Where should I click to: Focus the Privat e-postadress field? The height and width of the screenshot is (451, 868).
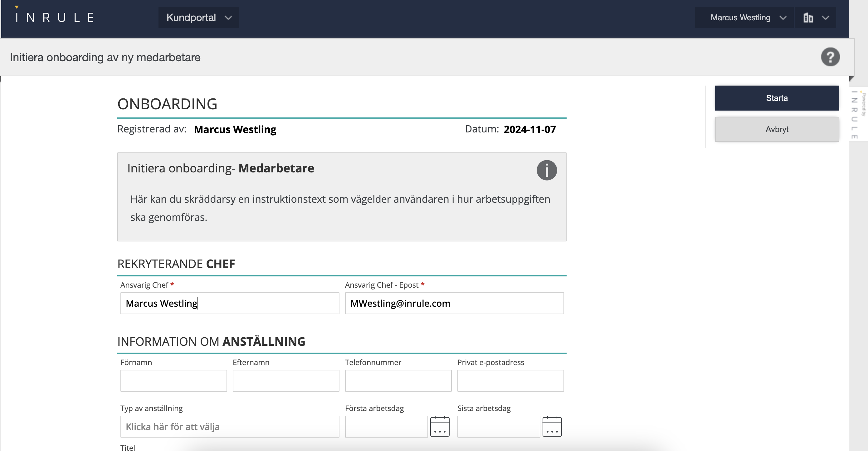tap(510, 380)
